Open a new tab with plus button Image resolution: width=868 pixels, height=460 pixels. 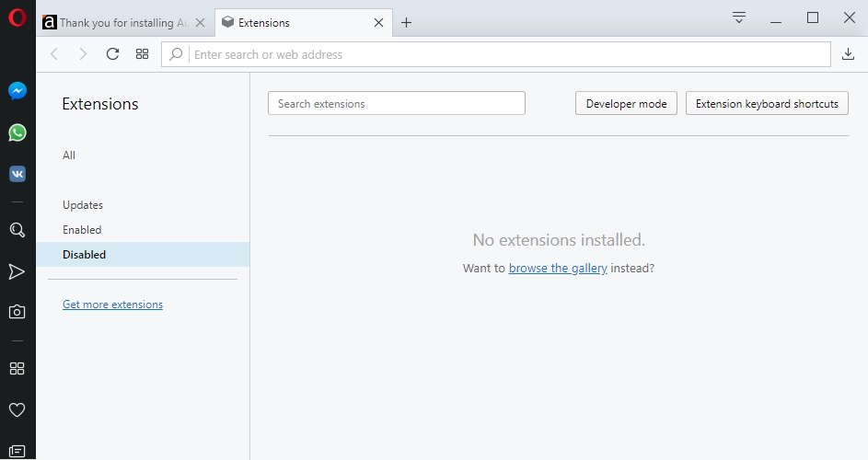pyautogui.click(x=406, y=23)
